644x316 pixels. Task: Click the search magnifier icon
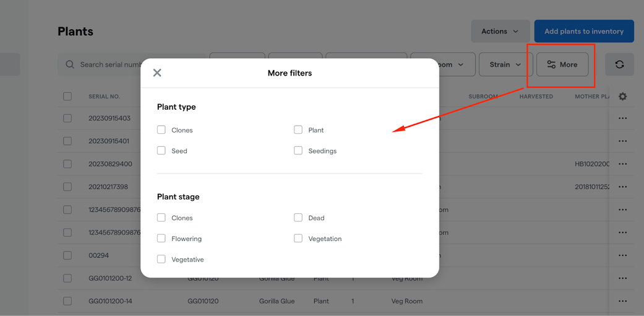(x=70, y=64)
